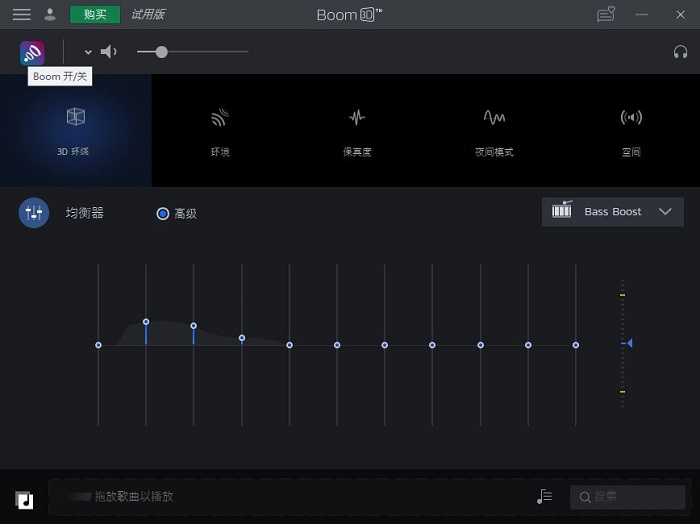Click the 3D cube surround icon

coord(76,116)
